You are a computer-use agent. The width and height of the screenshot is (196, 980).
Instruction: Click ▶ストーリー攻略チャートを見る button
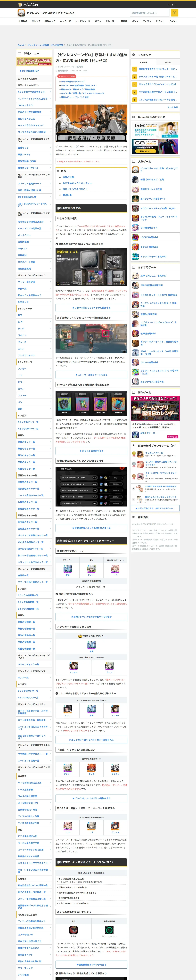pos(91,375)
